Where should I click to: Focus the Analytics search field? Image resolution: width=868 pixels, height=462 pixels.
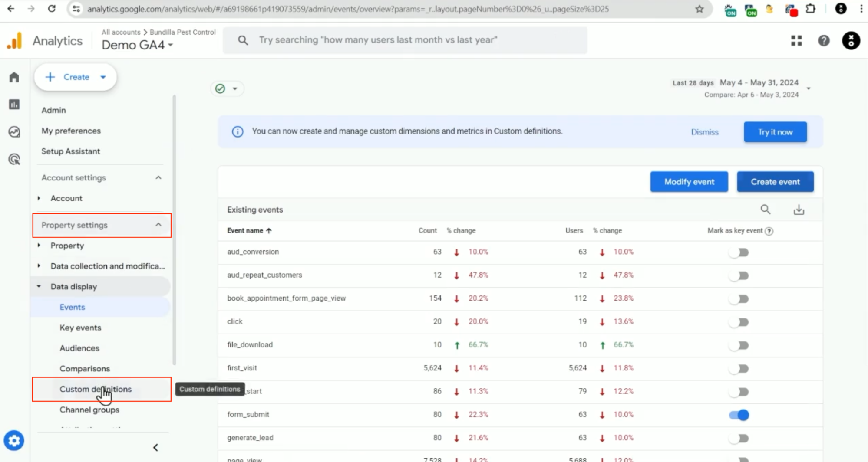tap(405, 40)
